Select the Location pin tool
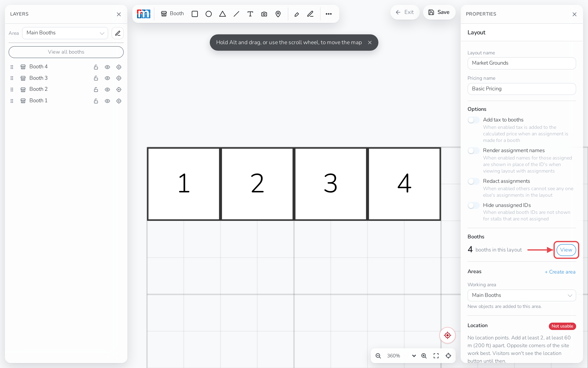The height and width of the screenshot is (368, 588). coord(278,14)
